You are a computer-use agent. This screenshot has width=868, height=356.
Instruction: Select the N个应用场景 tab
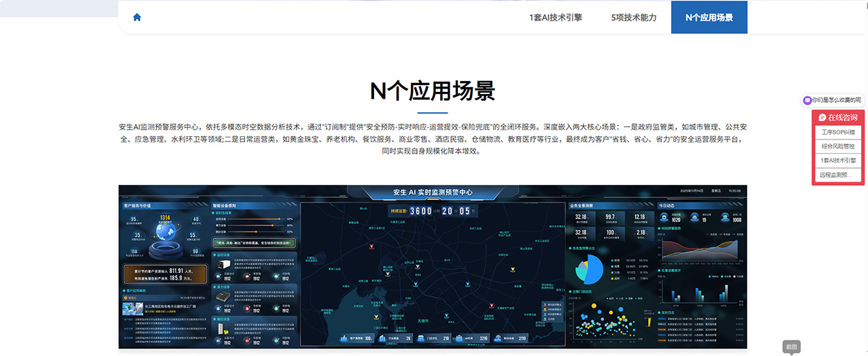point(709,18)
